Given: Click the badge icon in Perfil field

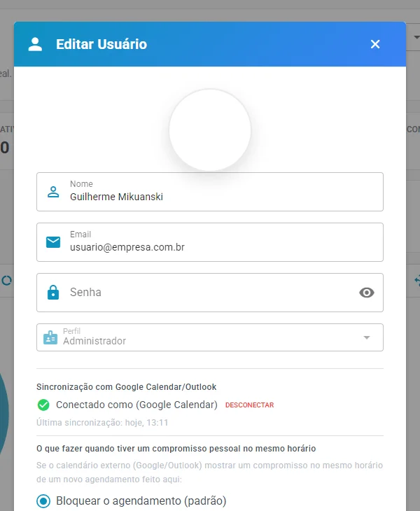Looking at the screenshot, I should pos(50,337).
